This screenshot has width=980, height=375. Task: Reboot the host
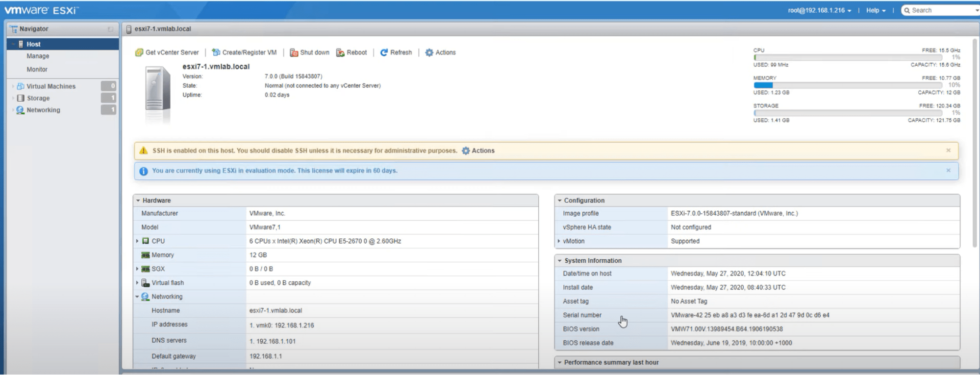pos(352,52)
